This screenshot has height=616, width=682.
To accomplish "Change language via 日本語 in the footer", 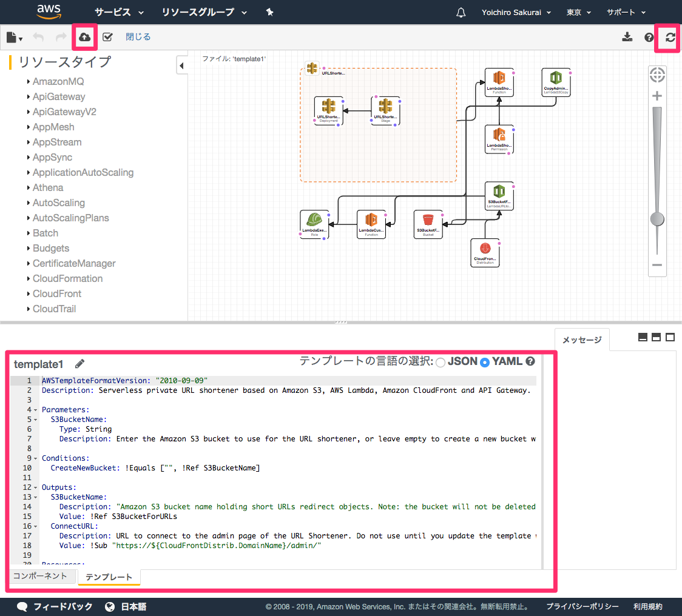I will tap(126, 606).
